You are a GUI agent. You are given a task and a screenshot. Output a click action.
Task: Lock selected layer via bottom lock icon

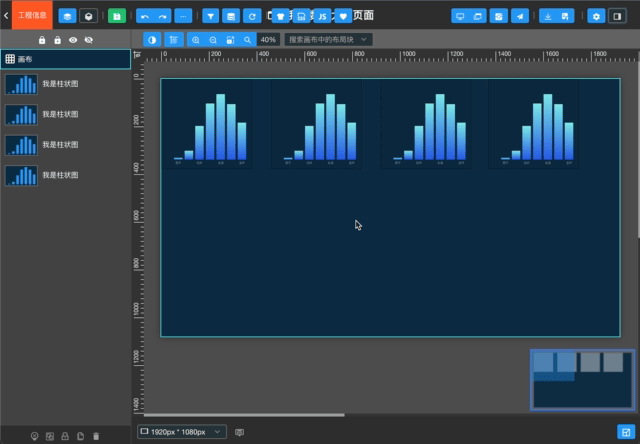(x=65, y=436)
